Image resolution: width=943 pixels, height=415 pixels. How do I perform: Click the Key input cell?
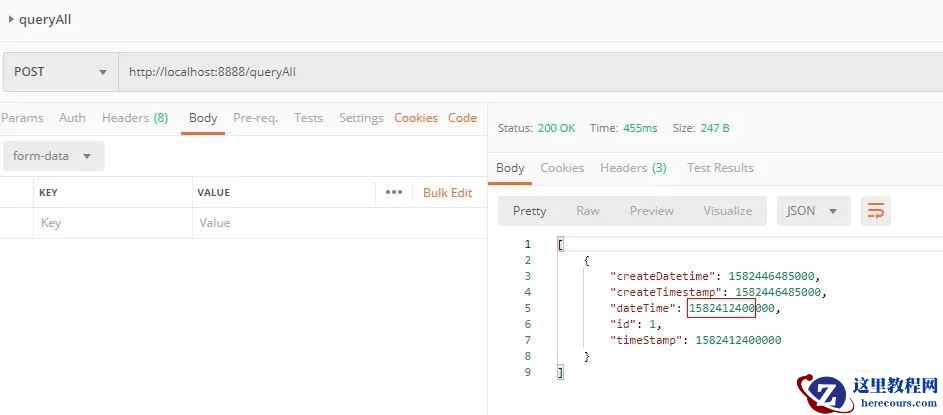point(110,223)
